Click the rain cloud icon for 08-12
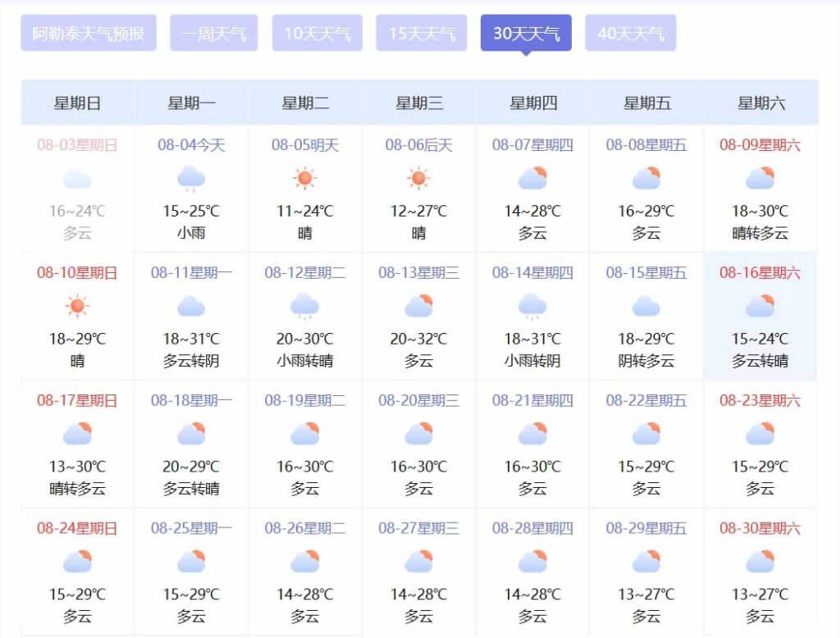The height and width of the screenshot is (638, 840). pos(305,307)
